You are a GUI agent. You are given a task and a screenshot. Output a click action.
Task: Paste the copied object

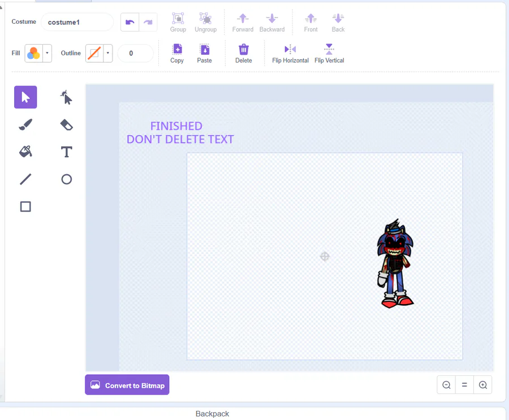(205, 54)
